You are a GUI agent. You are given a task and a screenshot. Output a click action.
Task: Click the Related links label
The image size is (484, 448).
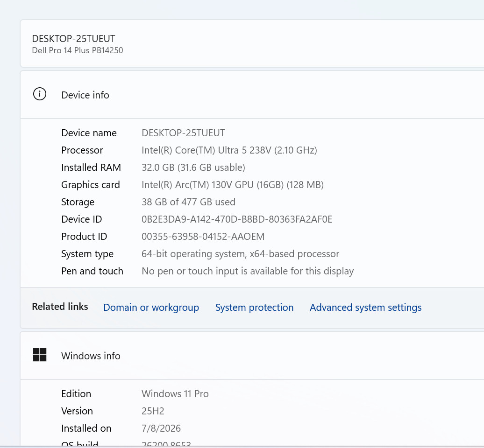[x=60, y=307]
